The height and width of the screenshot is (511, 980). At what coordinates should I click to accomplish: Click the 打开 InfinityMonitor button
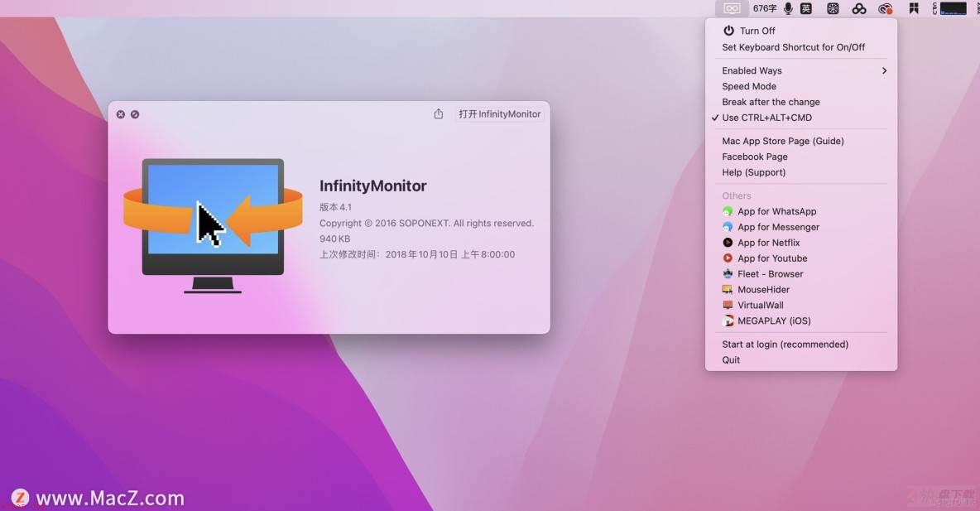point(499,113)
